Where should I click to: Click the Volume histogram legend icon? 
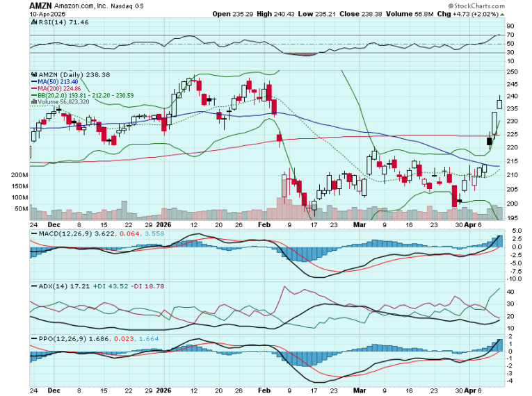tap(32, 101)
